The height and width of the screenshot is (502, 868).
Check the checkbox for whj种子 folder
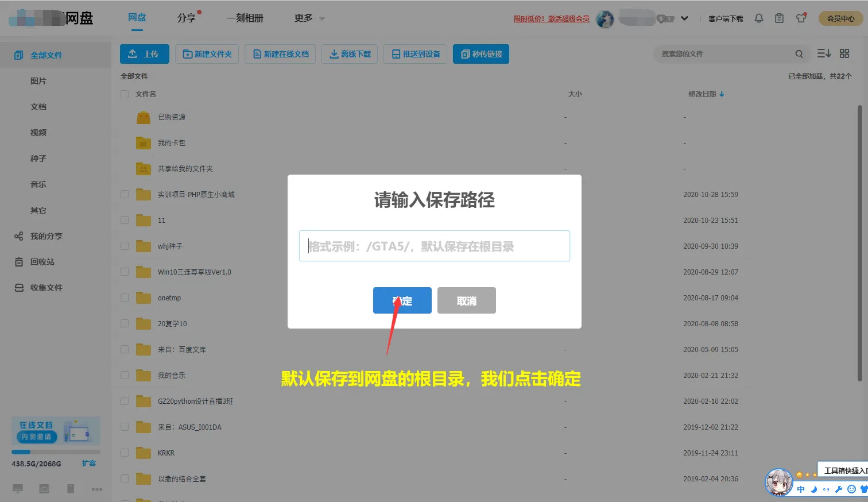[124, 246]
